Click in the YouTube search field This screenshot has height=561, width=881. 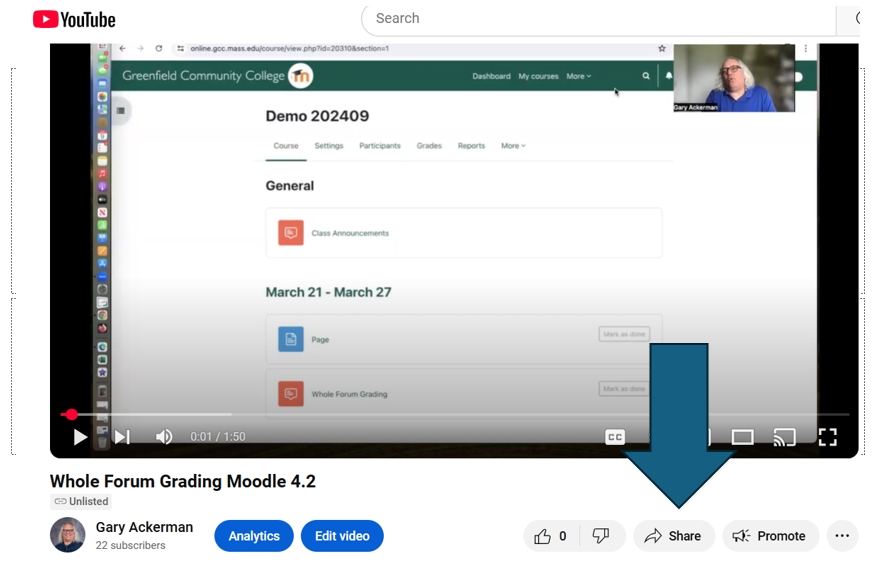coord(600,18)
